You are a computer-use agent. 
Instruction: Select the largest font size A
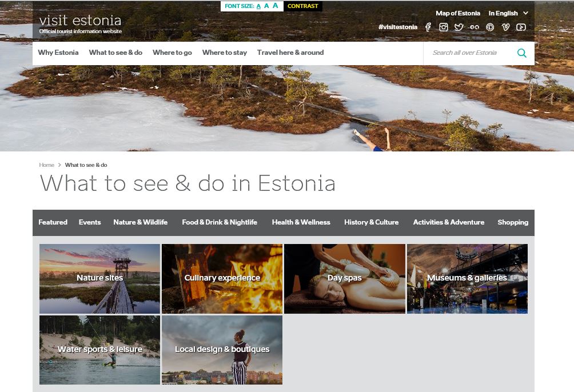pyautogui.click(x=276, y=6)
